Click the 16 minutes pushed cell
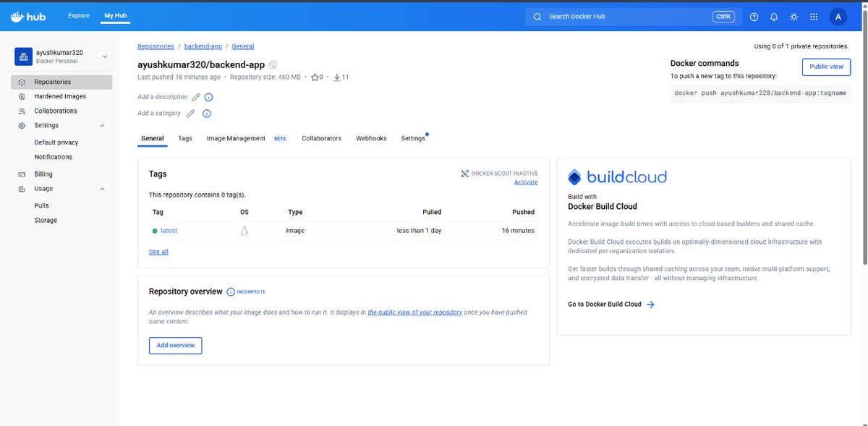The height and width of the screenshot is (426, 868). (518, 231)
